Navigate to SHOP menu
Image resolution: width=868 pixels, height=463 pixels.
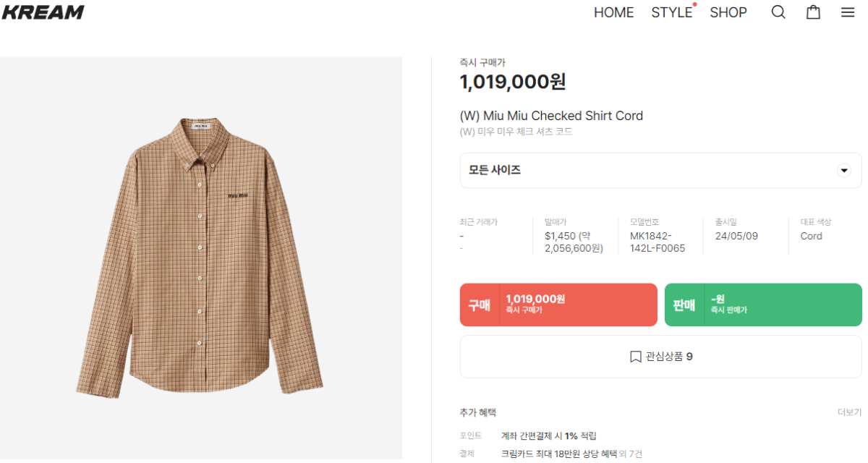tap(728, 12)
